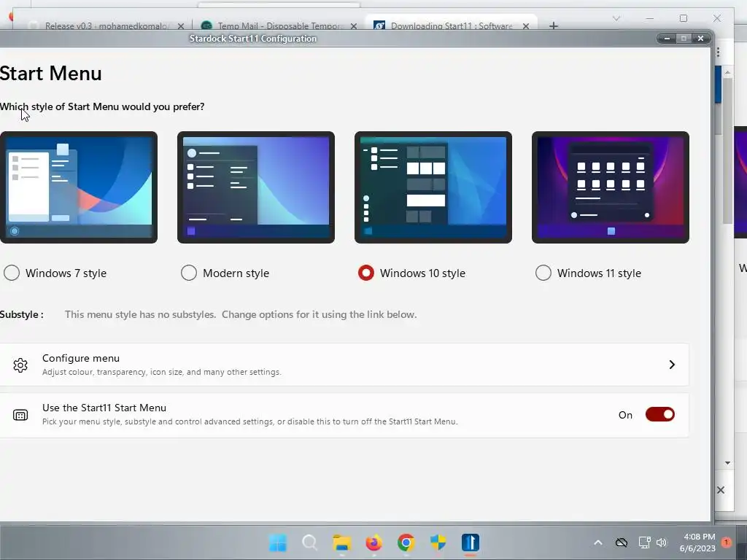Click the volume speaker tray icon

pos(661,542)
